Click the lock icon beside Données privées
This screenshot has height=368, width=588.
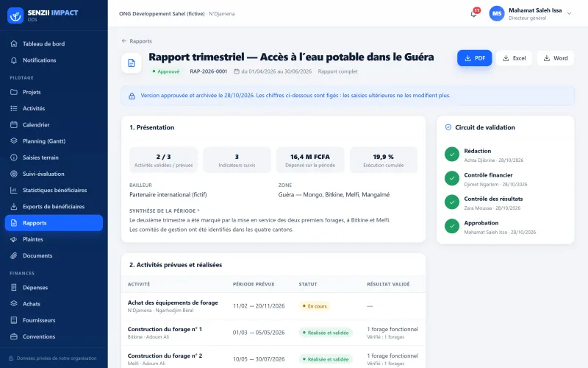pos(11,358)
